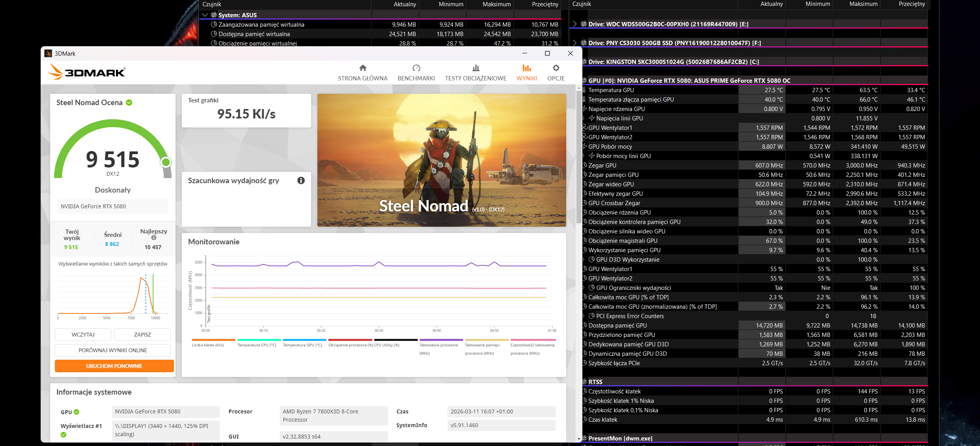Collapse the System: ASUS sensor group
Image resolution: width=980 pixels, height=446 pixels.
[x=205, y=15]
